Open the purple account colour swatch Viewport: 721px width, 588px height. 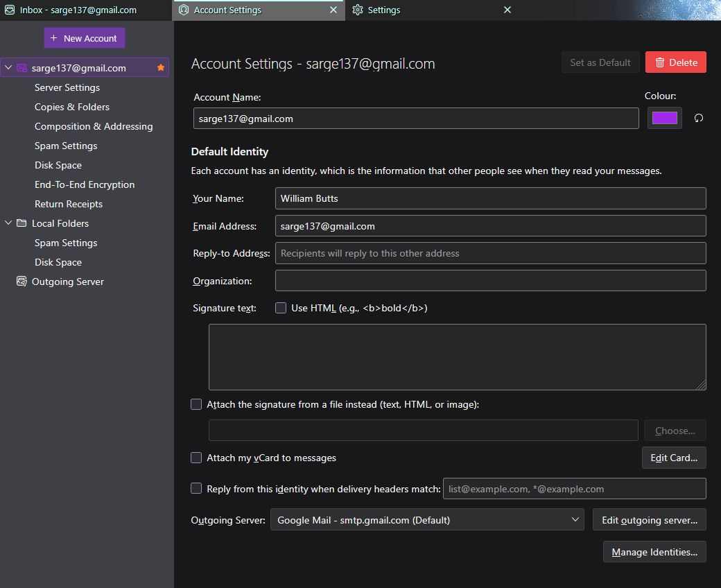pos(664,118)
